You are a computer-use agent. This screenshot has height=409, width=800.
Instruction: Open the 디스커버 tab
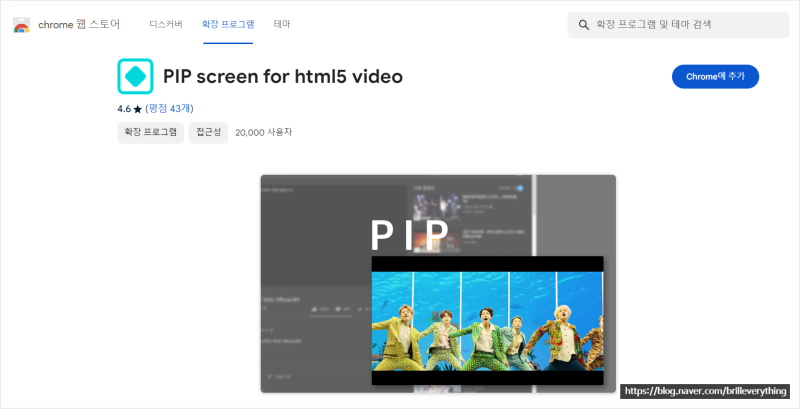pos(166,24)
